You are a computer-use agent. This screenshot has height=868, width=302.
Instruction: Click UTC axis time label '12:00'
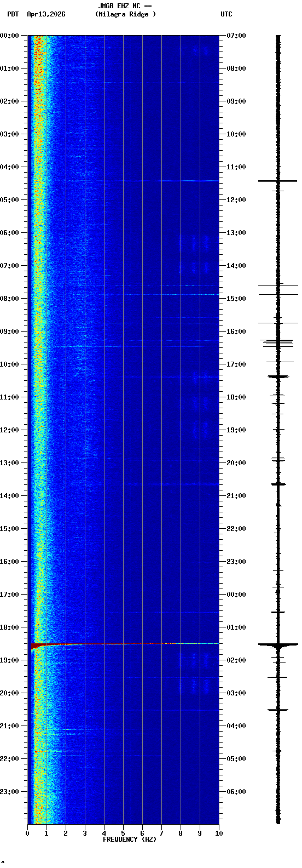tap(236, 200)
